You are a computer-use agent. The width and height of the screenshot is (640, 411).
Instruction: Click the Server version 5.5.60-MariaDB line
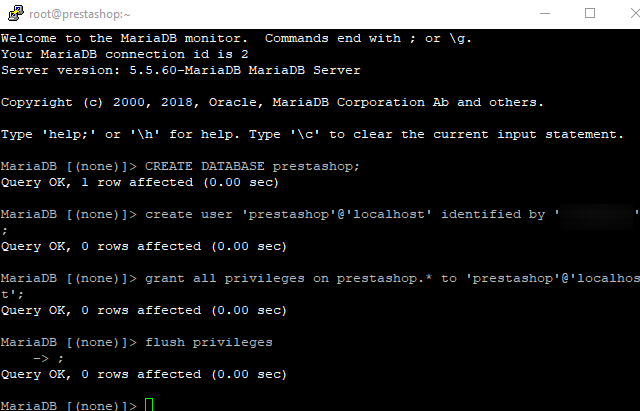(x=181, y=70)
